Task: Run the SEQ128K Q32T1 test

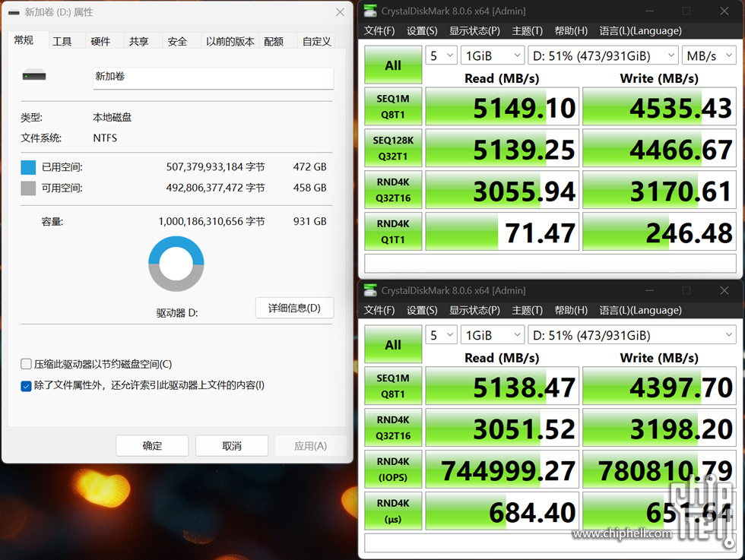Action: click(x=393, y=148)
